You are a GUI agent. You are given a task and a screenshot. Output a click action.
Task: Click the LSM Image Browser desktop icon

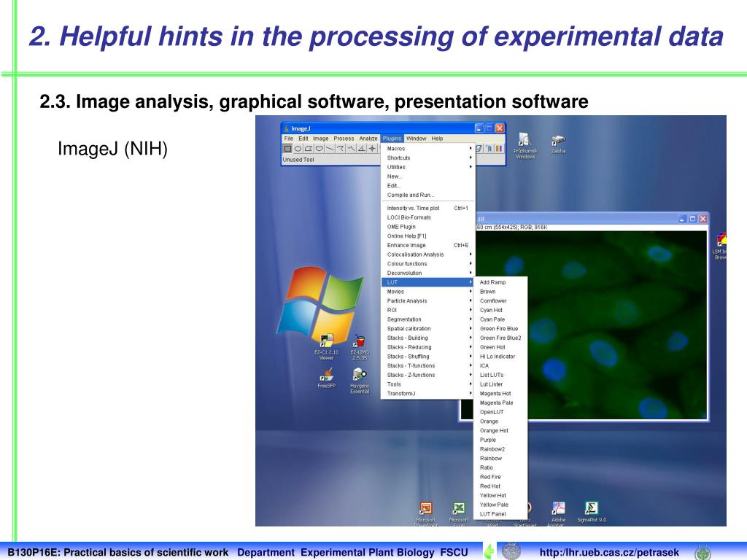point(720,246)
